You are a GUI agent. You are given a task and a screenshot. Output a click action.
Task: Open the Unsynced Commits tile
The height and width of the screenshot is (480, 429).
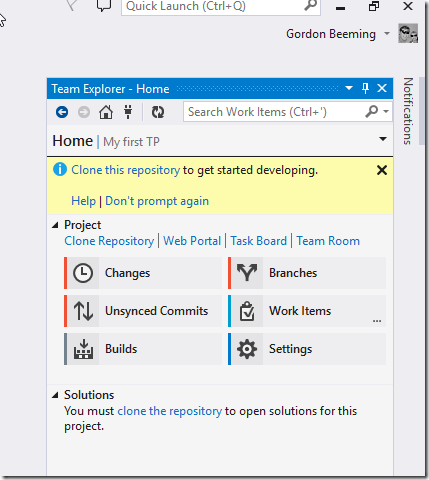point(143,311)
